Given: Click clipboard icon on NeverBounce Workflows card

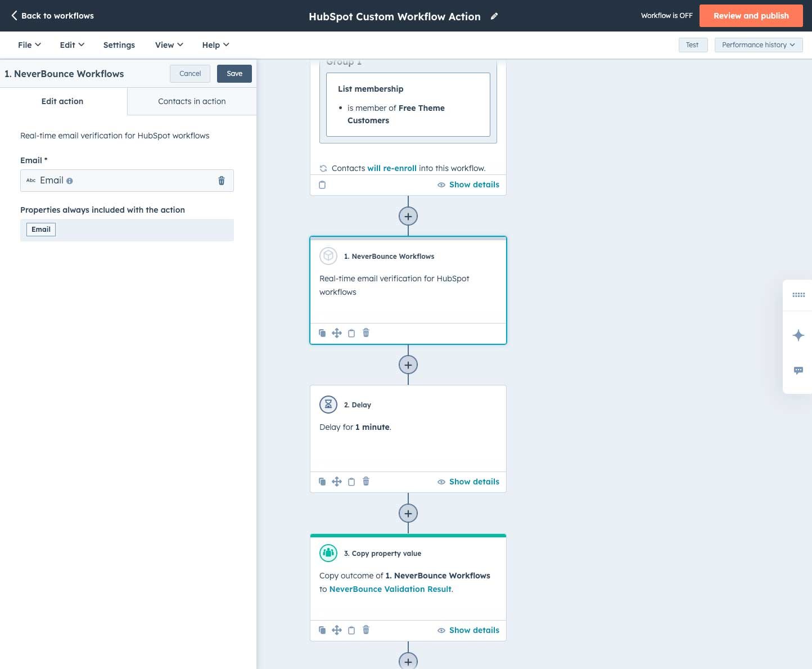Looking at the screenshot, I should (x=351, y=333).
